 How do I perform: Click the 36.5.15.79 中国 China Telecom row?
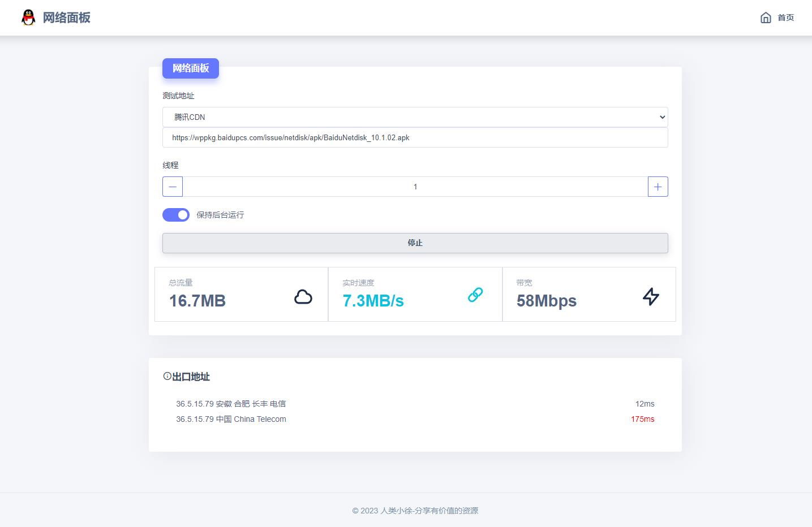pos(415,419)
